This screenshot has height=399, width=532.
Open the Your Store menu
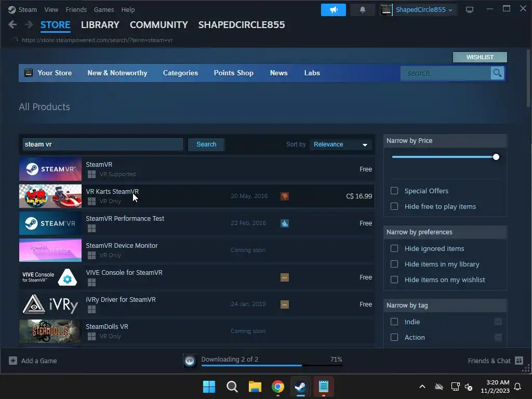(55, 73)
